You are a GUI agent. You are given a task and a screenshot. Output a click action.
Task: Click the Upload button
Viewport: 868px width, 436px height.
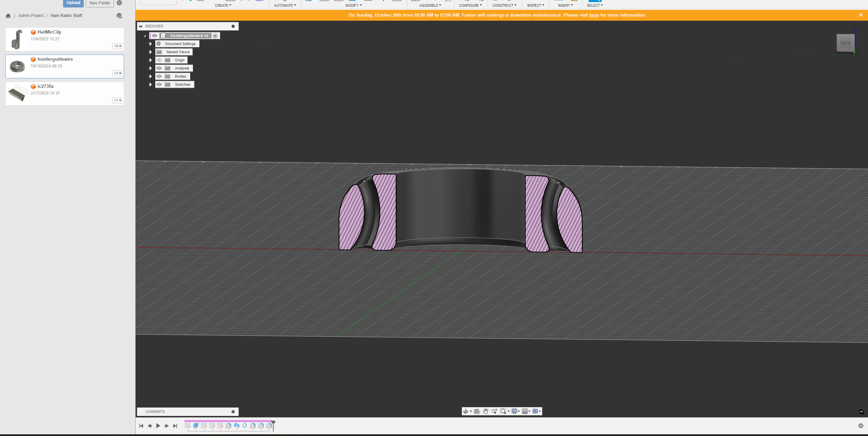(73, 3)
